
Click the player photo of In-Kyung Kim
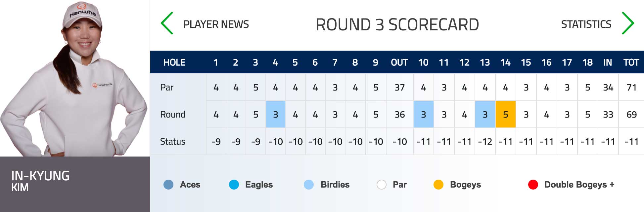pyautogui.click(x=75, y=78)
